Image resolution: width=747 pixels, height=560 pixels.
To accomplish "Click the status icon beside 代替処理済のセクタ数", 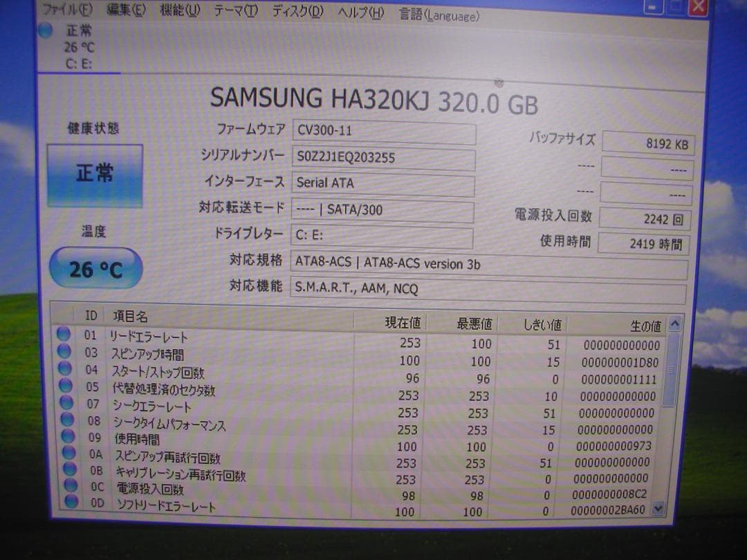I will click(x=63, y=387).
